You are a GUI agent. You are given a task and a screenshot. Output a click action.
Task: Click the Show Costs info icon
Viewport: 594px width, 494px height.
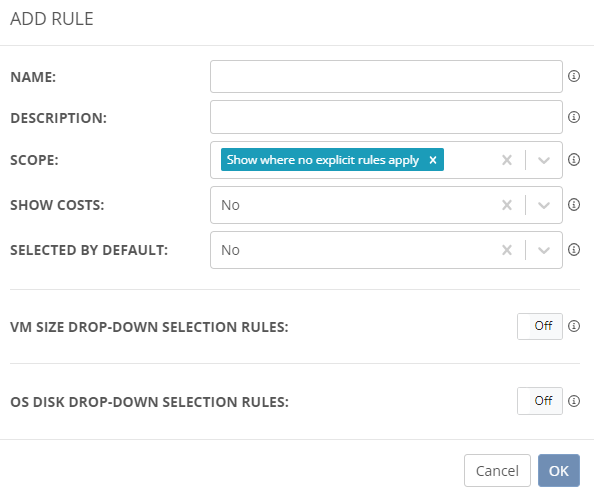(x=574, y=205)
